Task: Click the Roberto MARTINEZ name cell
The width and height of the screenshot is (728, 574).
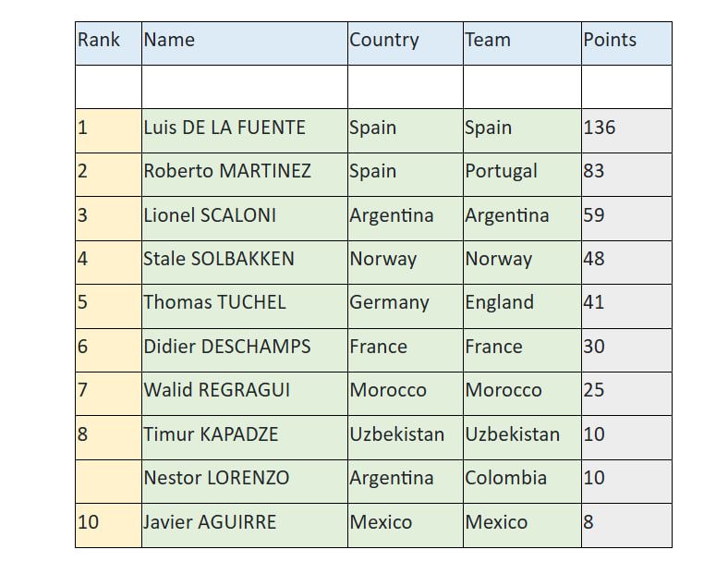Action: click(x=244, y=172)
